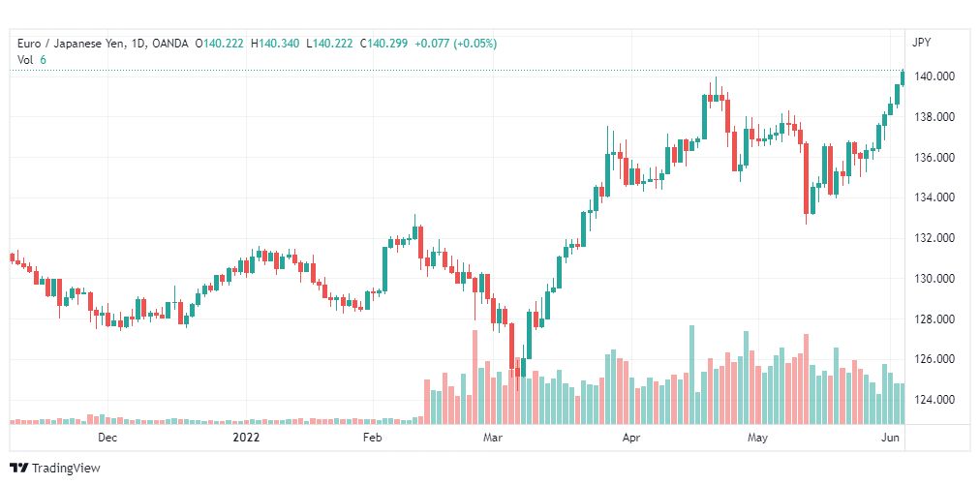
Task: Click the TradingView logo icon
Action: click(18, 468)
